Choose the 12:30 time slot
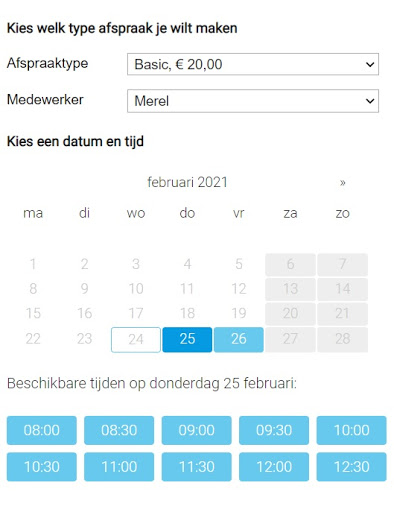 point(352,467)
